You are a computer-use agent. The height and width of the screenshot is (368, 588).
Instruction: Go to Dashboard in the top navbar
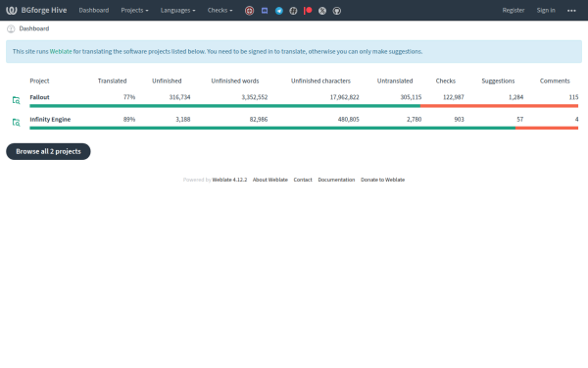point(94,10)
